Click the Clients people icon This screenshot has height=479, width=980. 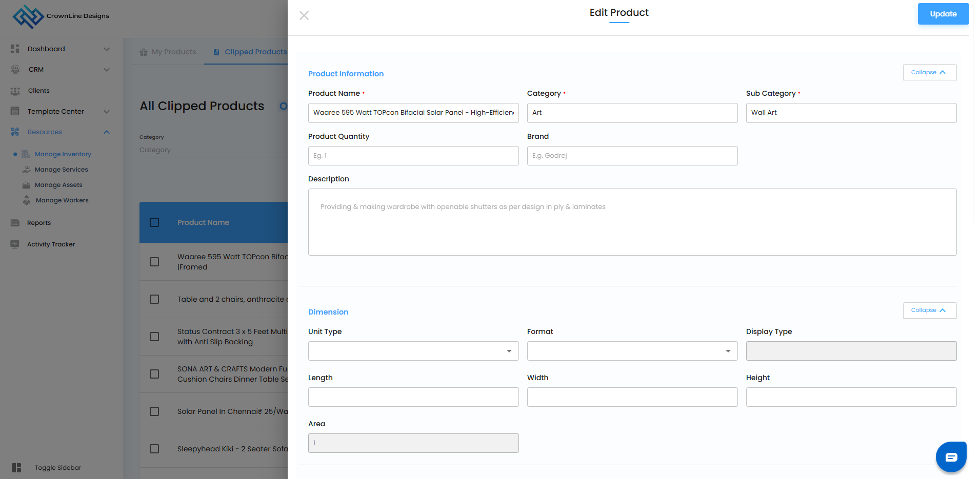(x=15, y=91)
